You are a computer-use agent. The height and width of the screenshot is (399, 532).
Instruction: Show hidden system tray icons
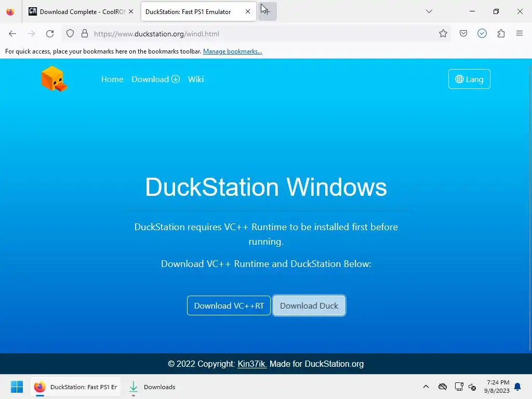pyautogui.click(x=426, y=387)
